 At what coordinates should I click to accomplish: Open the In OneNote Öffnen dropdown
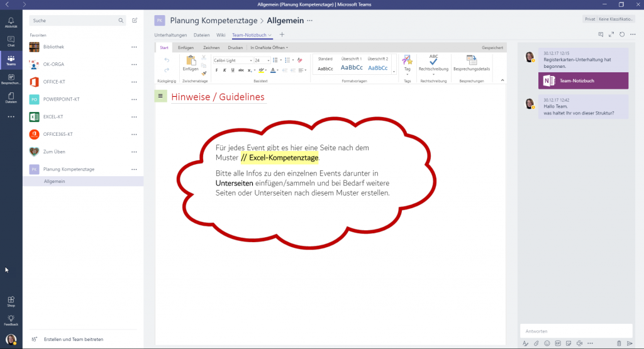point(269,48)
